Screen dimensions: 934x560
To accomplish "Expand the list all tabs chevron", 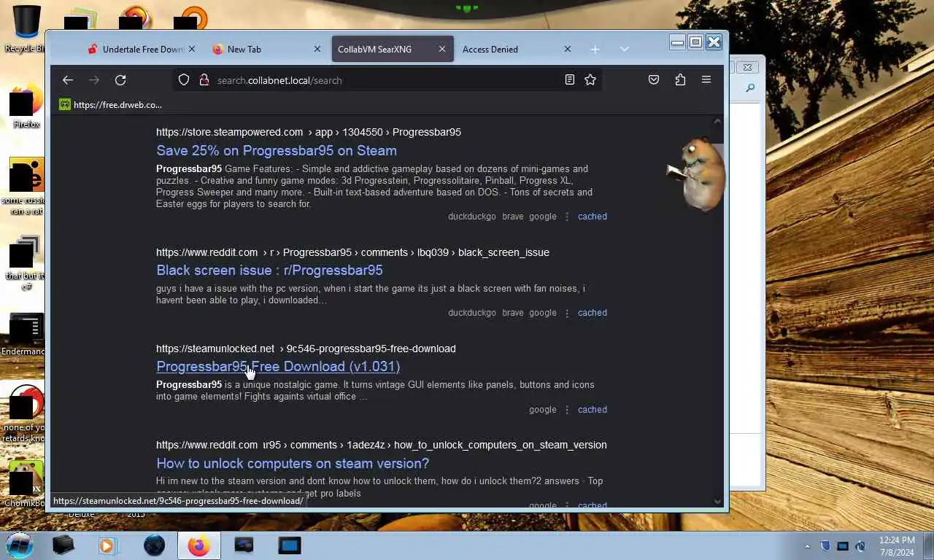I will 624,50.
